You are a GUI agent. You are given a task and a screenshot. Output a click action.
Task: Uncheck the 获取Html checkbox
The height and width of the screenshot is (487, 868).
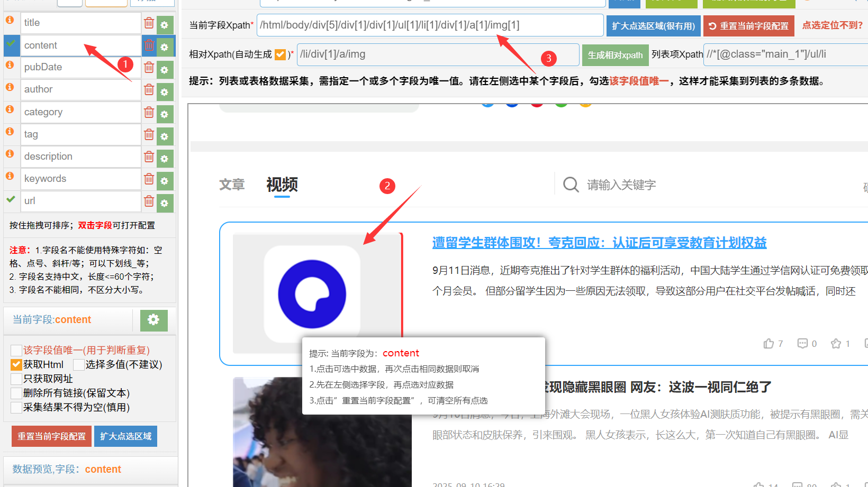pos(16,365)
